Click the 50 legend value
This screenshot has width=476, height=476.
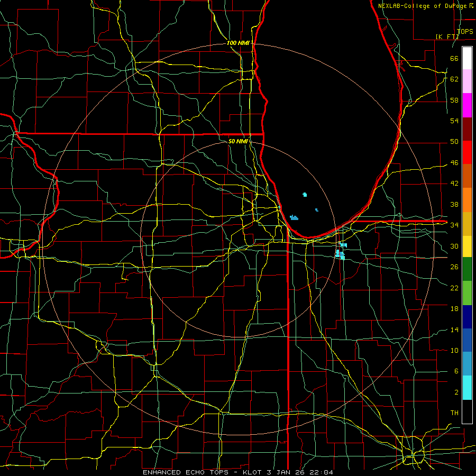click(x=454, y=142)
